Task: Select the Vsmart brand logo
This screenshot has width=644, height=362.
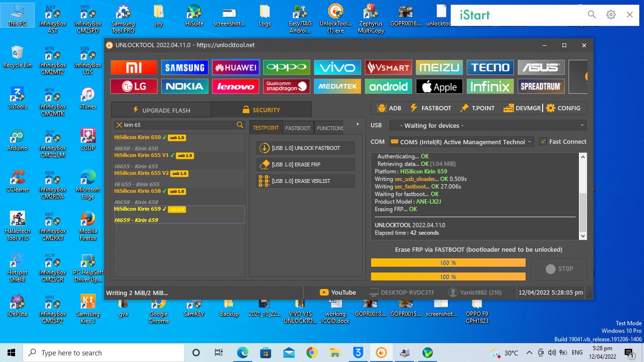Action: (x=388, y=67)
